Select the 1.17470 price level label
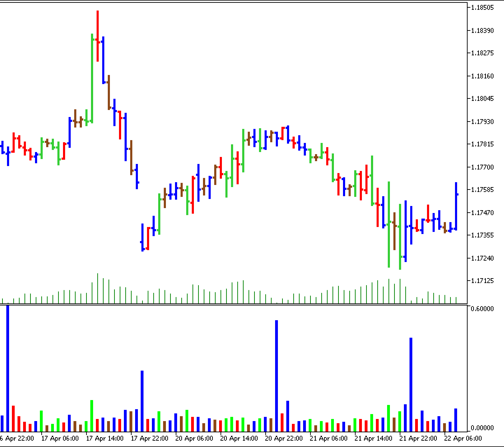The image size is (504, 447). coord(482,213)
